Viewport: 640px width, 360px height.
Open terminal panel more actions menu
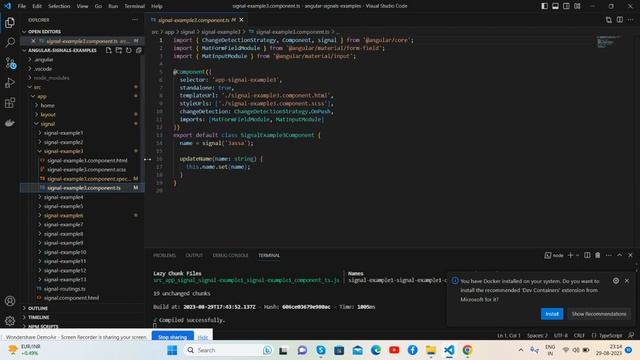609,255
